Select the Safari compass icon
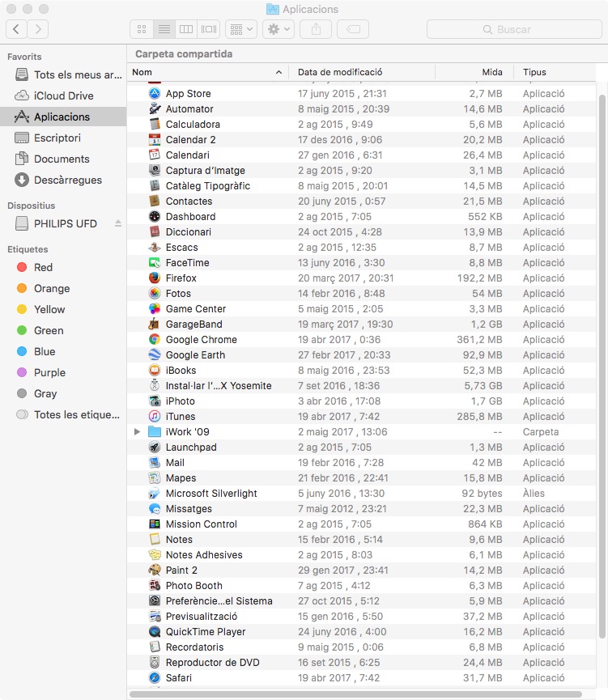The image size is (608, 700). [155, 677]
